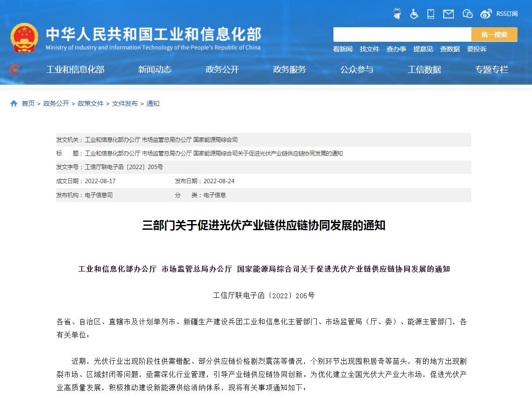Viewport: 532px width, 398px height.
Task: Go to 文件发布 in the breadcrumb
Action: pyautogui.click(x=125, y=104)
